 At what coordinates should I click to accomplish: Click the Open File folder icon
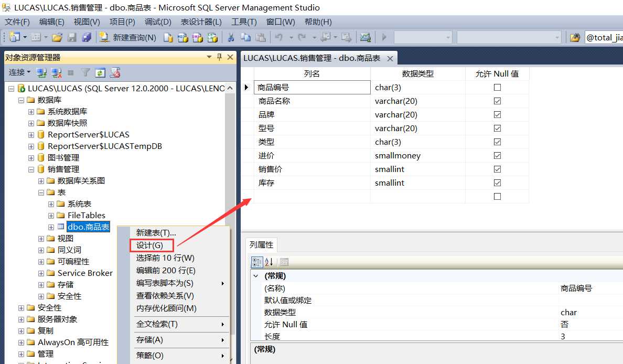click(x=57, y=37)
